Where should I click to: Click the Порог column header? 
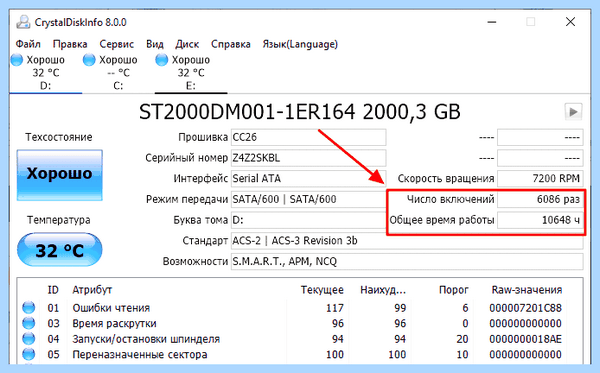[454, 290]
